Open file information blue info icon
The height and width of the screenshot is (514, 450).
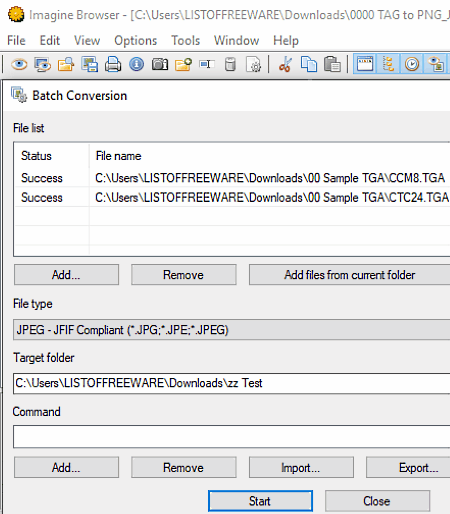(x=136, y=64)
